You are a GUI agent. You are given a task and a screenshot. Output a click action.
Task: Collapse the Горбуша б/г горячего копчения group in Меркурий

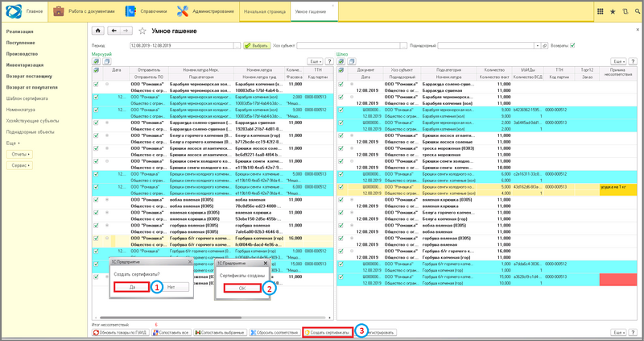pos(107,239)
